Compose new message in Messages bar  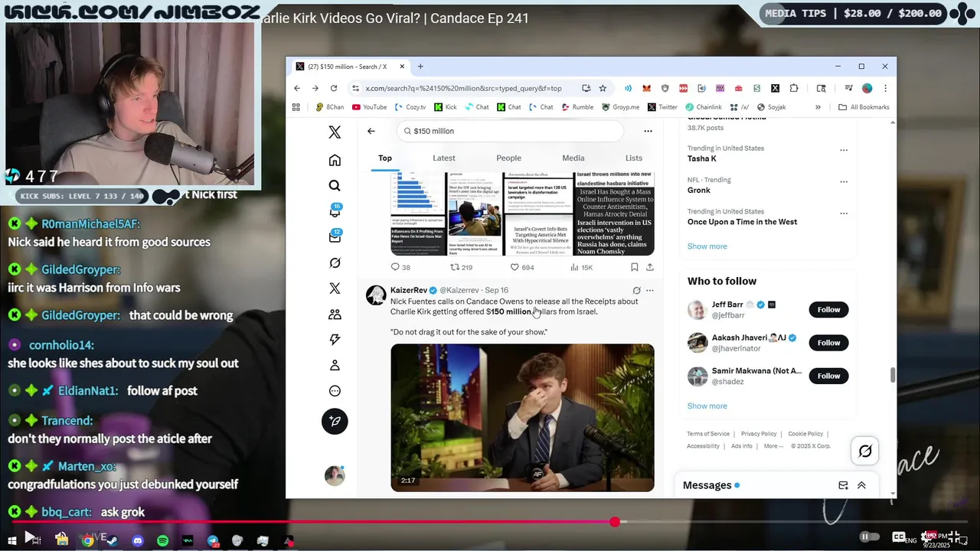click(x=843, y=485)
